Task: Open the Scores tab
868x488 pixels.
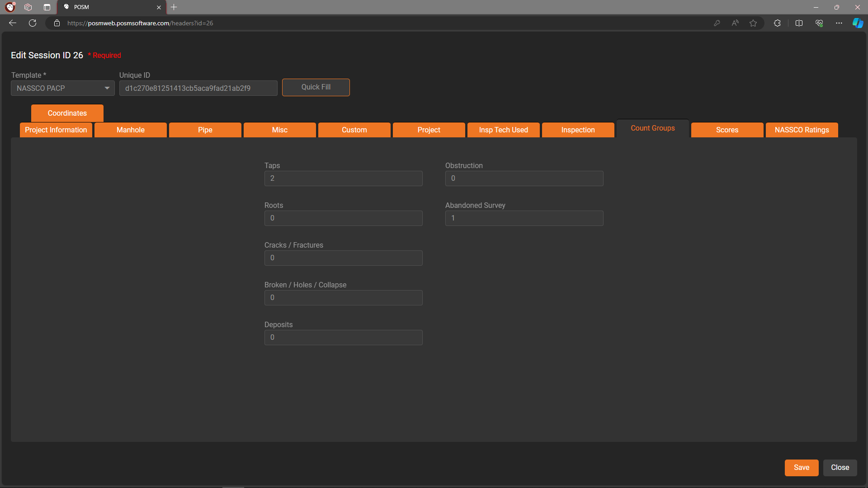Action: (727, 130)
